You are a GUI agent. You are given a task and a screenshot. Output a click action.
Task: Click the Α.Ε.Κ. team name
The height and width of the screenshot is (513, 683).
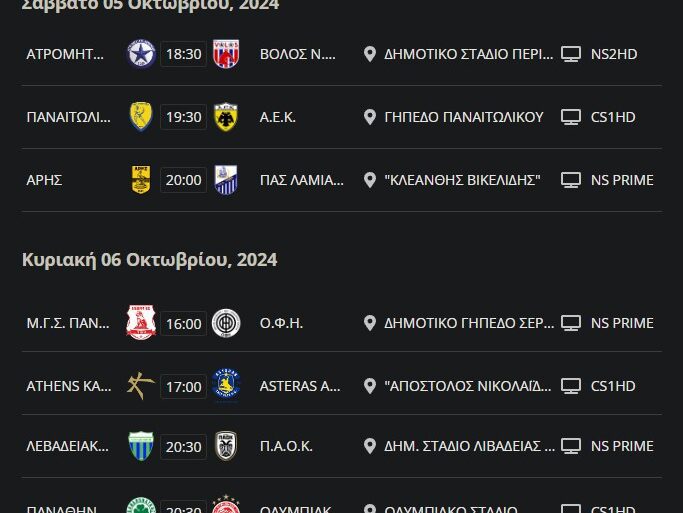(278, 117)
